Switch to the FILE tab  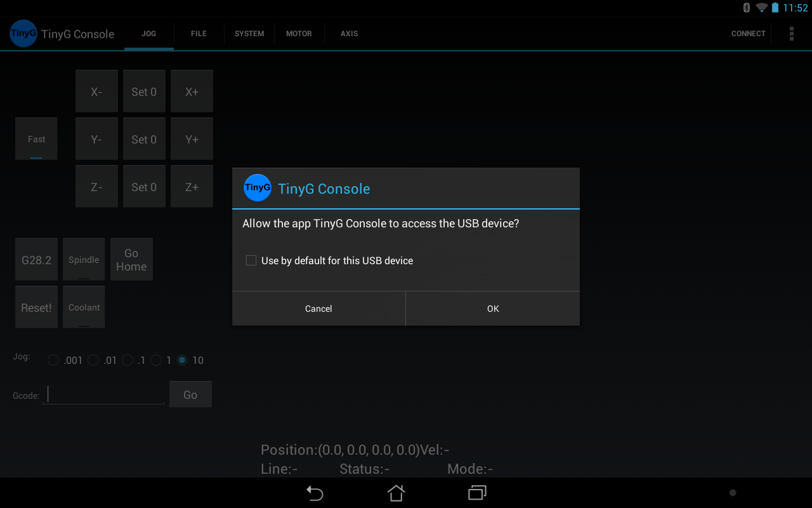199,34
